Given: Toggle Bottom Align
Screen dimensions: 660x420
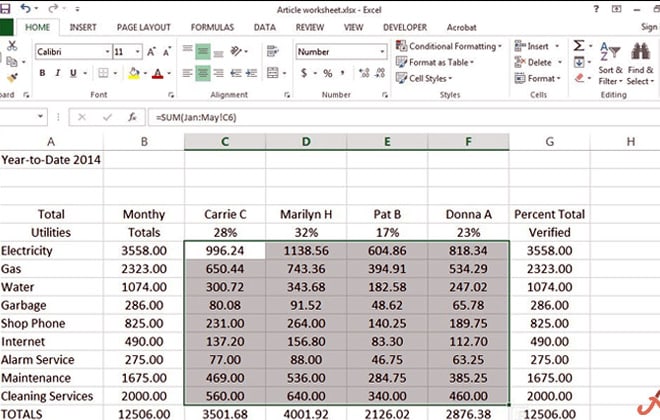Looking at the screenshot, I should (x=218, y=52).
